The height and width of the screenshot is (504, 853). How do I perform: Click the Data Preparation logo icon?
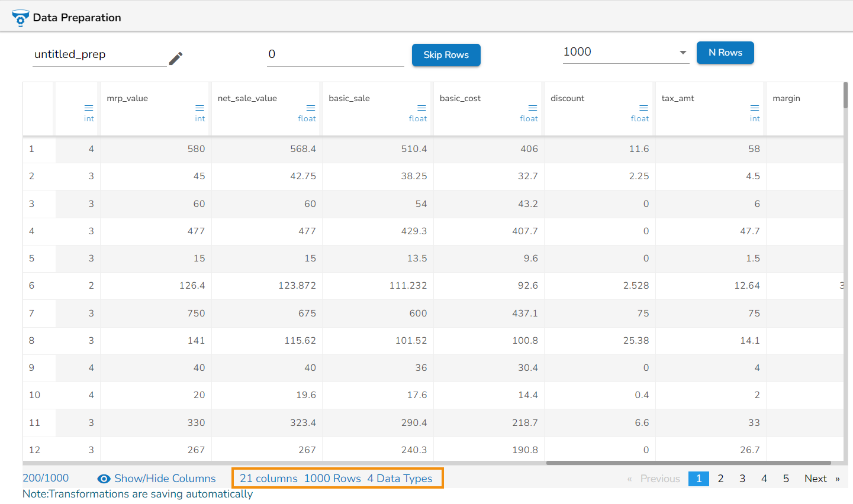[20, 18]
